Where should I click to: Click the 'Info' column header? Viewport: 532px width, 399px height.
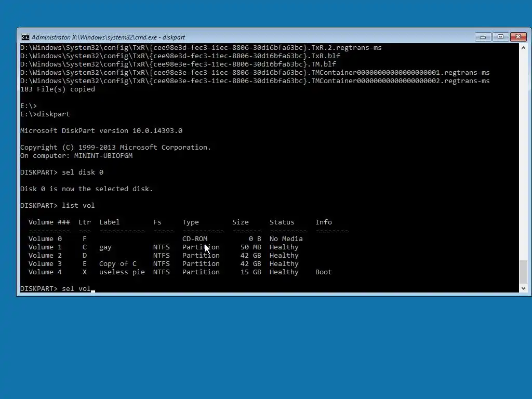coord(323,222)
